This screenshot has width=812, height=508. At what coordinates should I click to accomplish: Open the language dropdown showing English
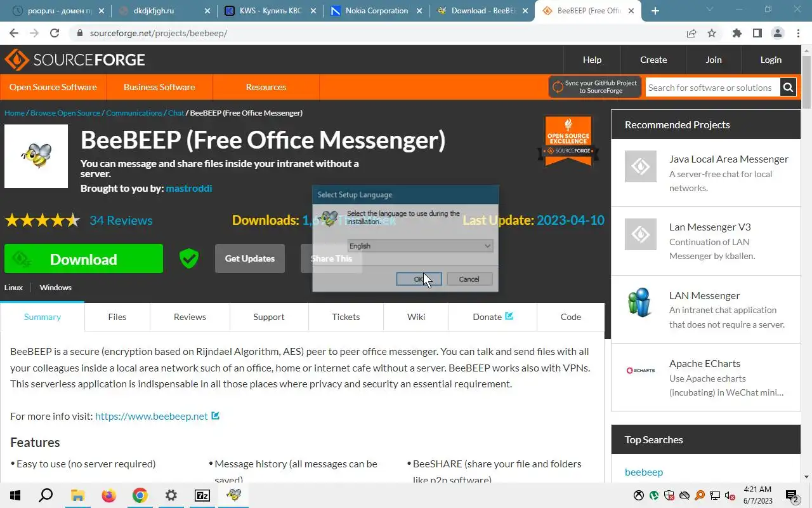(420, 246)
